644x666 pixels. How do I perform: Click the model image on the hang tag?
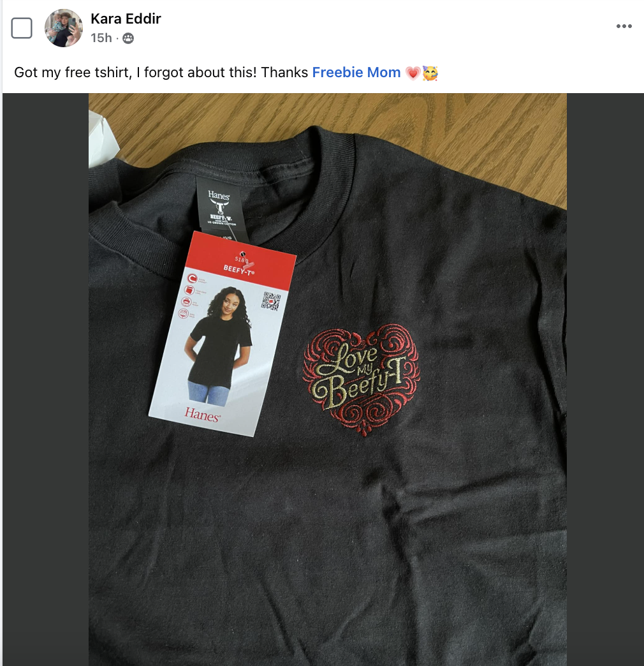218,345
